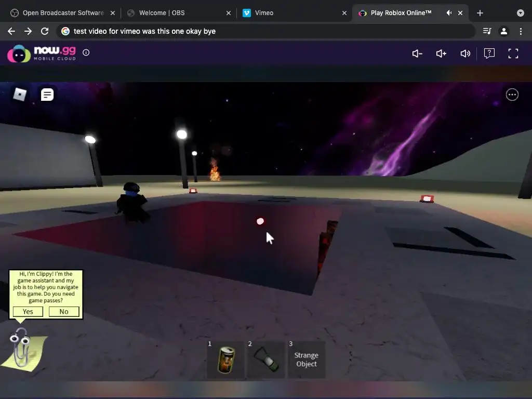The width and height of the screenshot is (532, 399).
Task: Answer No to Clippy
Action: point(64,312)
